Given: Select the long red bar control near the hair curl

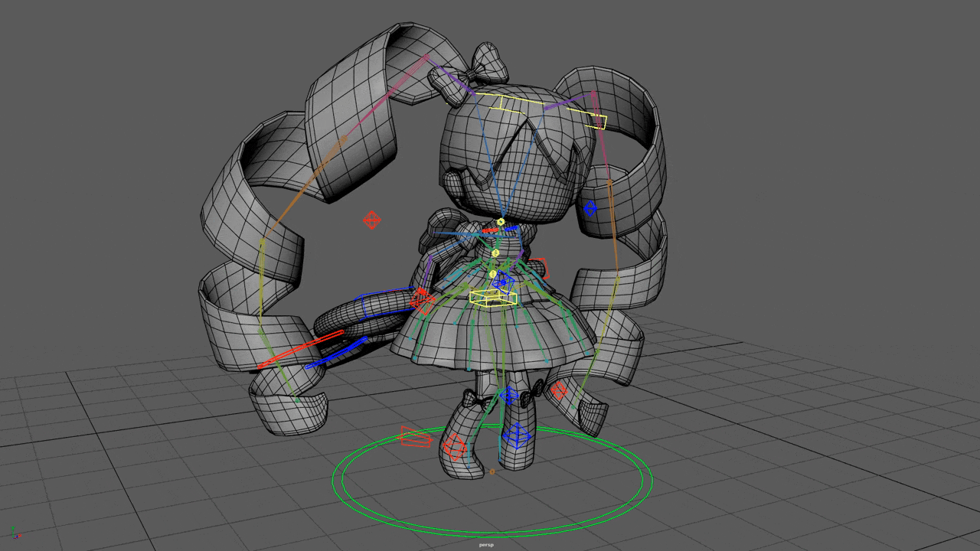Looking at the screenshot, I should point(300,350).
